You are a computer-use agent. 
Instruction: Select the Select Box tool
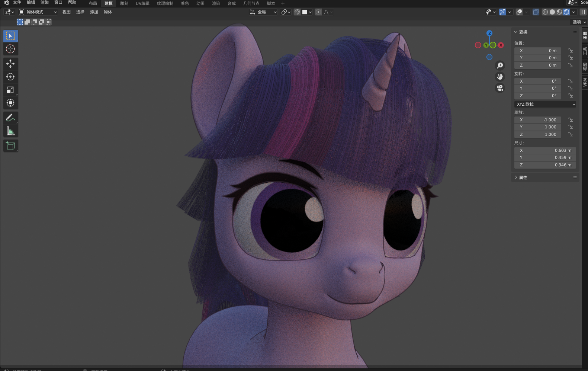[x=10, y=36]
